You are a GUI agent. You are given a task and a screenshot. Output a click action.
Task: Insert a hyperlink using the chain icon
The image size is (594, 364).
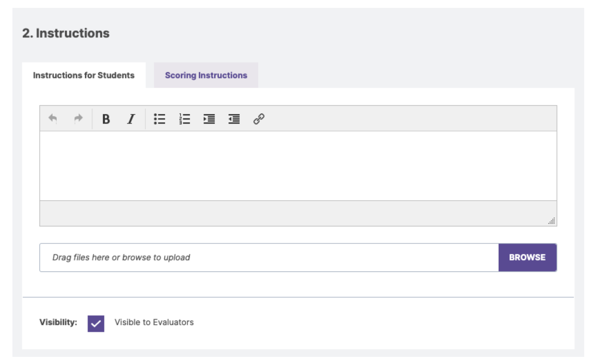coord(259,119)
